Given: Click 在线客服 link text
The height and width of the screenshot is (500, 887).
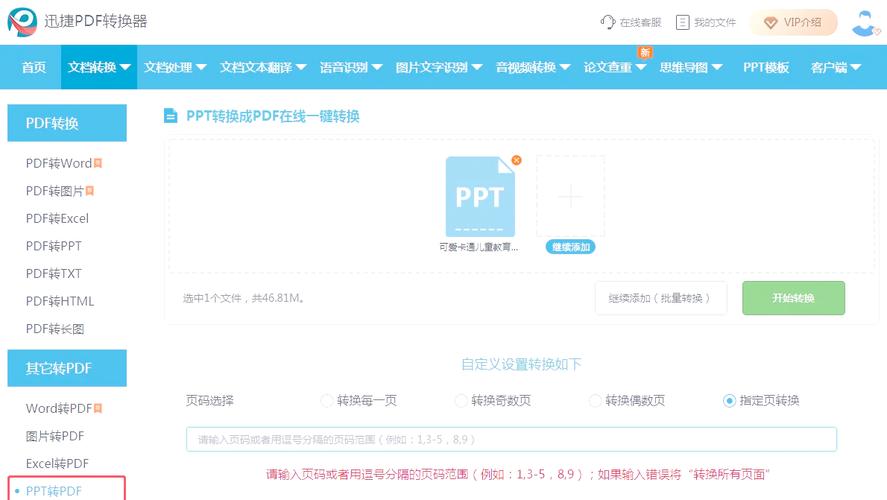Looking at the screenshot, I should coord(640,23).
